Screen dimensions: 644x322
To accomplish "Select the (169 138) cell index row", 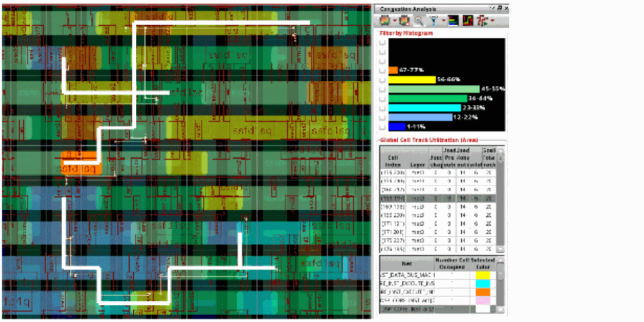I will (x=438, y=207).
